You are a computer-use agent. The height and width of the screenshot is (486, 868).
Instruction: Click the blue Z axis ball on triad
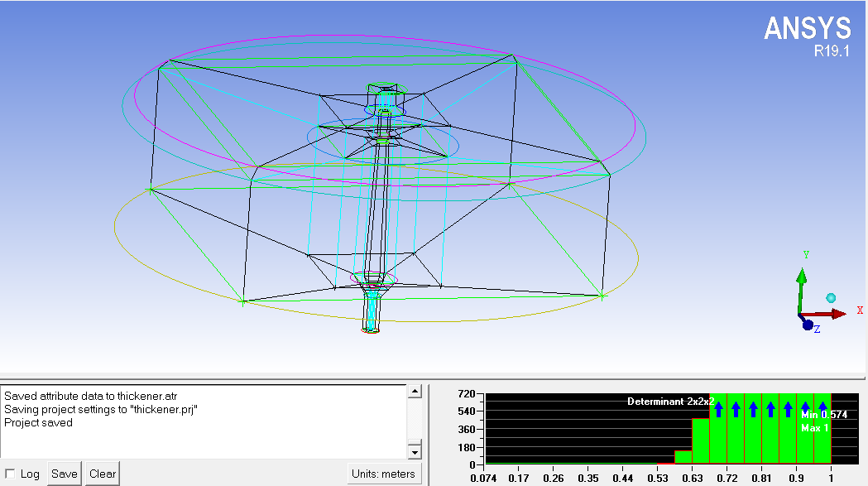[808, 325]
